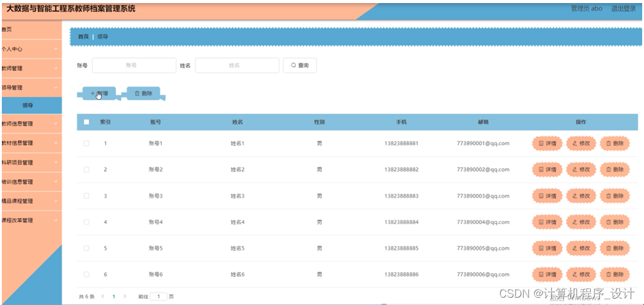Click 管理员 abo user label
Image resolution: width=644 pixels, height=305 pixels.
[587, 9]
